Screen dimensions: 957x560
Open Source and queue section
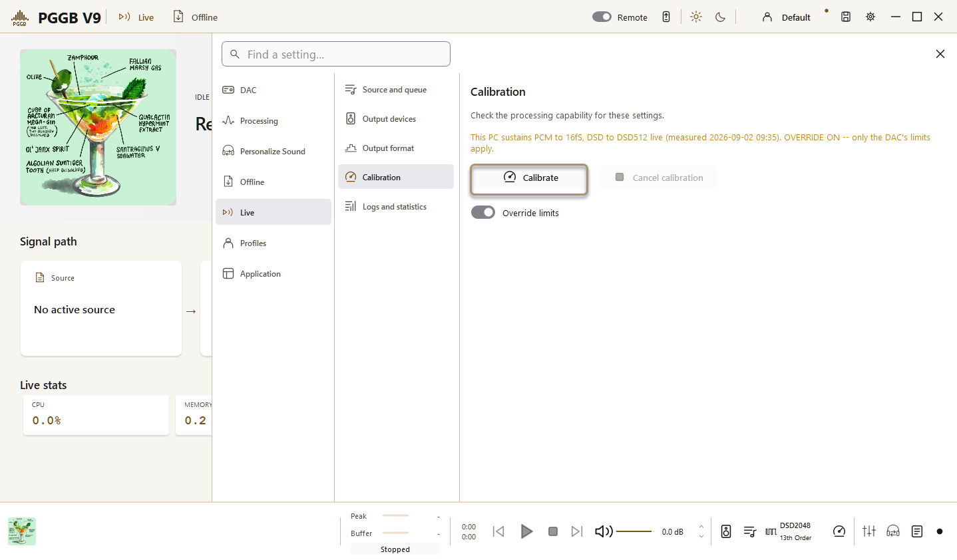395,90
